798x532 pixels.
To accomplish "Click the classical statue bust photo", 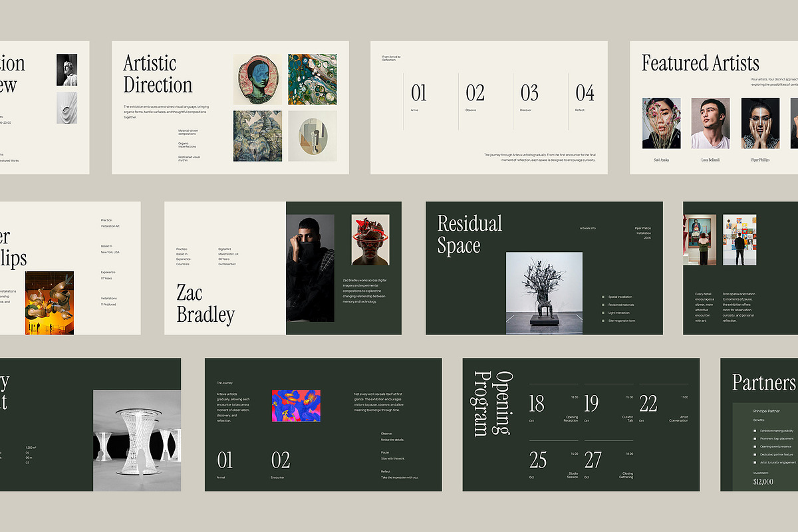I will (66, 70).
